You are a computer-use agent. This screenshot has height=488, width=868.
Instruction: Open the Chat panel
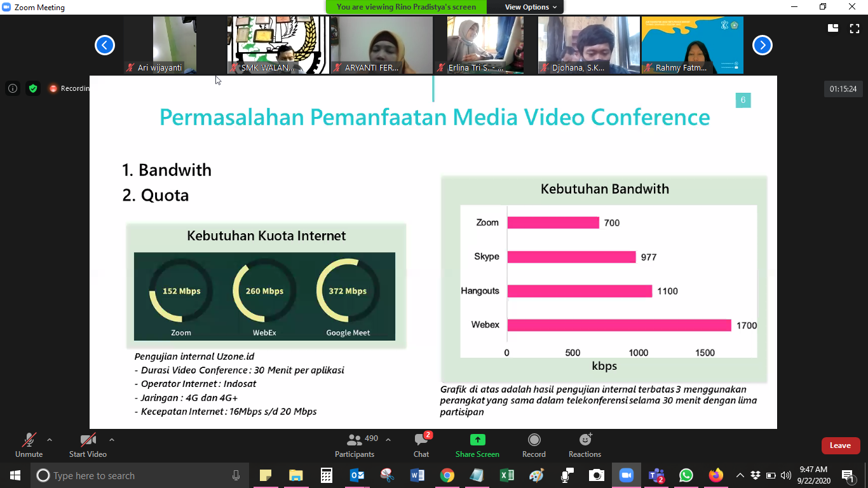(421, 445)
